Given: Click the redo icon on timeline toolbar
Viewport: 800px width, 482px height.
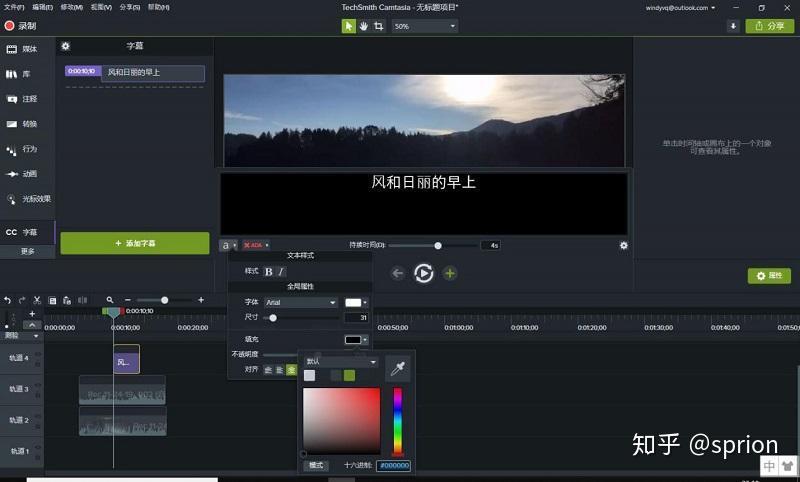Looking at the screenshot, I should [x=22, y=300].
